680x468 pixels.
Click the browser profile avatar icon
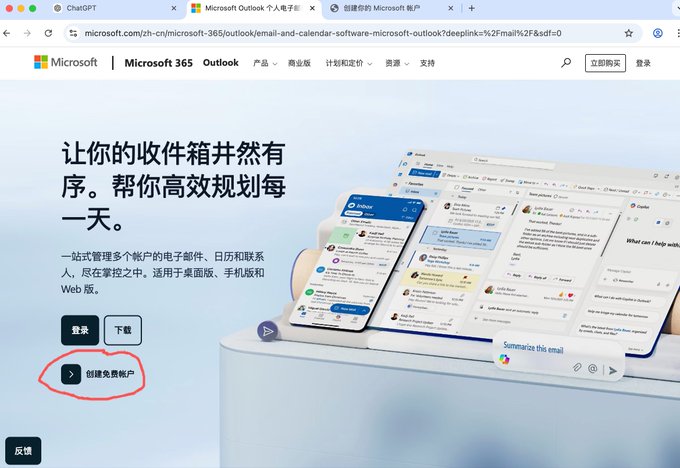[657, 33]
